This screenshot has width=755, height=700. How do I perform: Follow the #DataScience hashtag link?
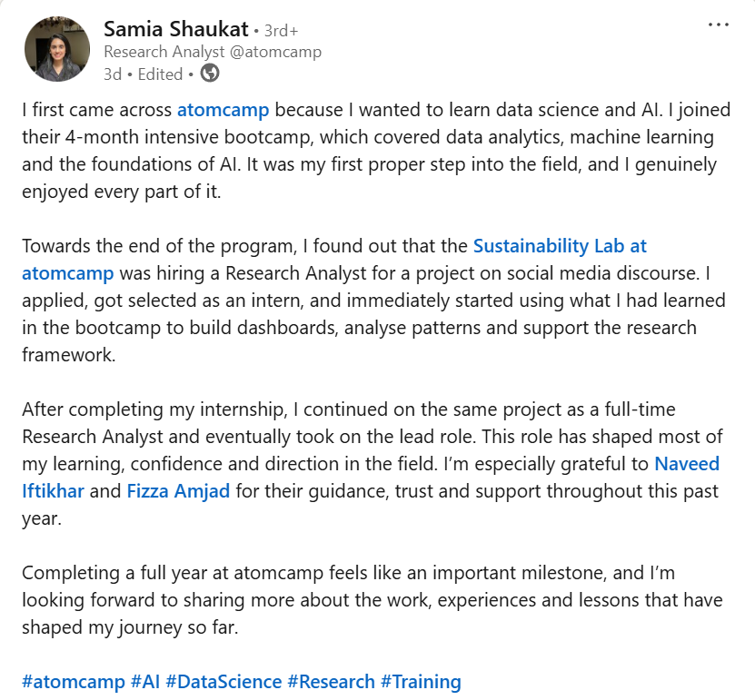(224, 681)
